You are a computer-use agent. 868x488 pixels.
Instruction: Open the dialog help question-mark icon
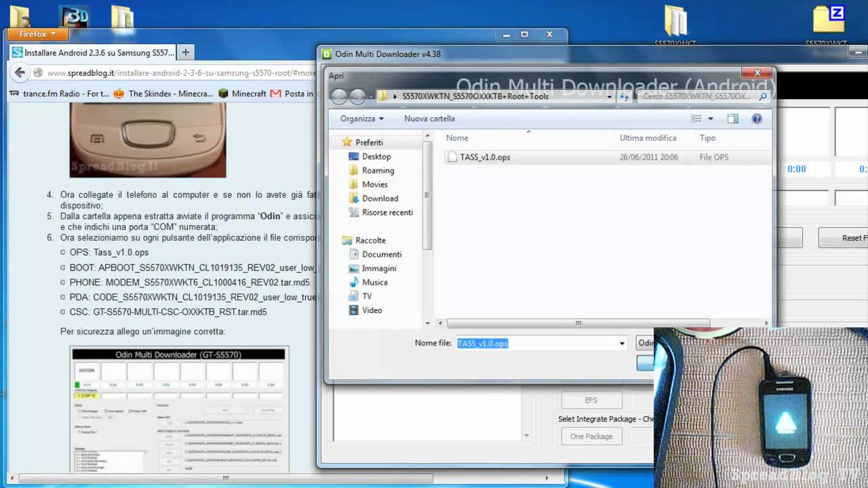click(757, 119)
